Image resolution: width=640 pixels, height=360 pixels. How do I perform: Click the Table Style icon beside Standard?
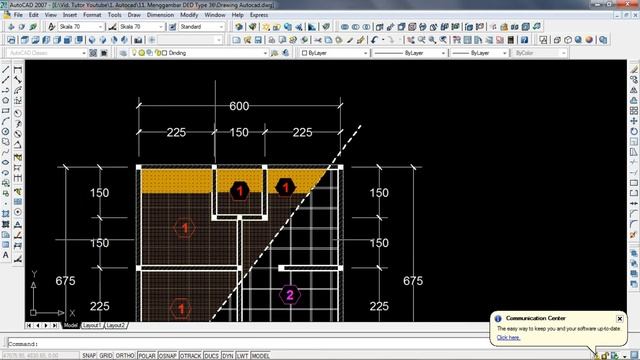point(172,27)
